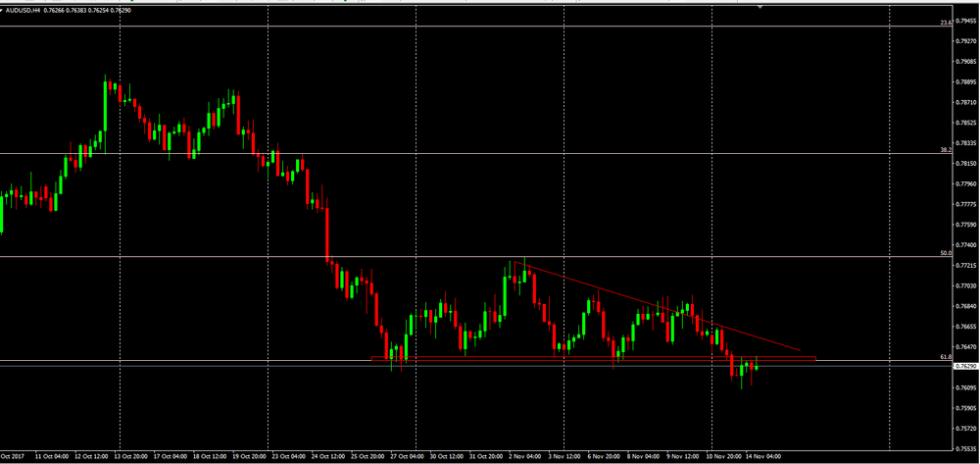Select the red horizontal support rectangle
The height and width of the screenshot is (464, 980).
tap(593, 358)
